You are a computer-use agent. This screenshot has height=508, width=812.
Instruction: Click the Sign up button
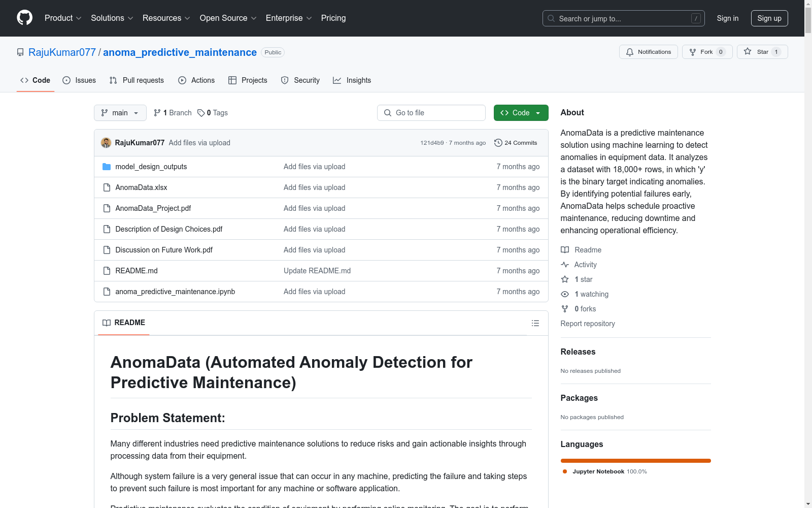769,18
